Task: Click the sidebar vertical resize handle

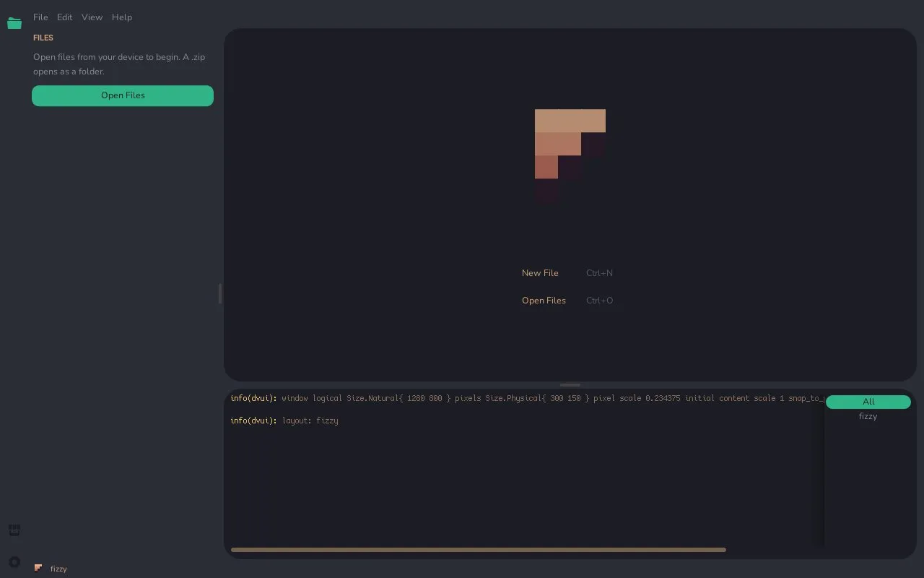Action: [x=219, y=293]
